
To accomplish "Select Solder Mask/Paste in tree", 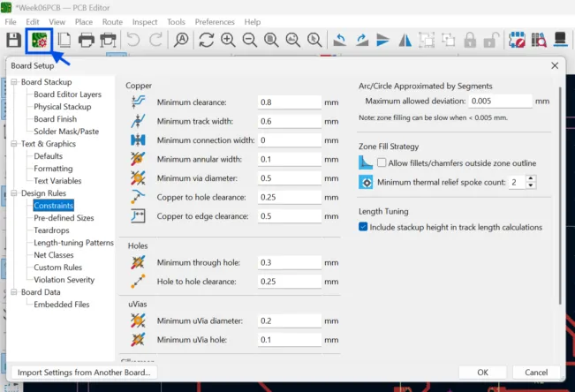I will (66, 132).
